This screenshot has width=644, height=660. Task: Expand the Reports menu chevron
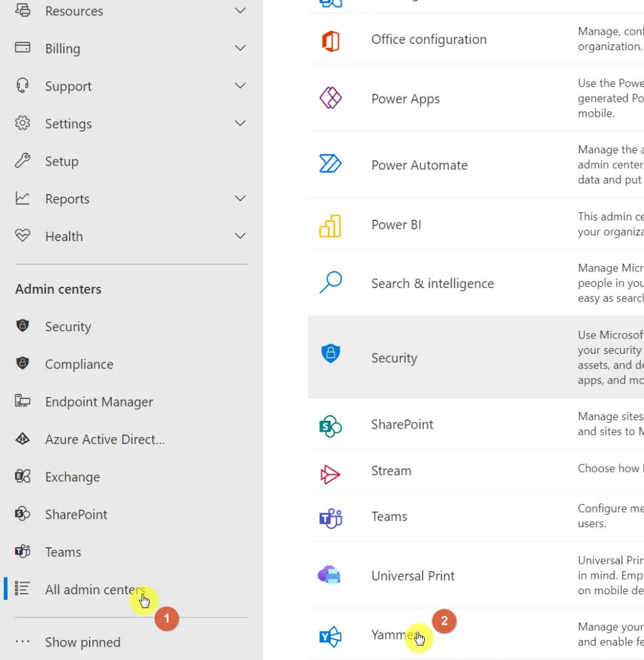tap(240, 199)
